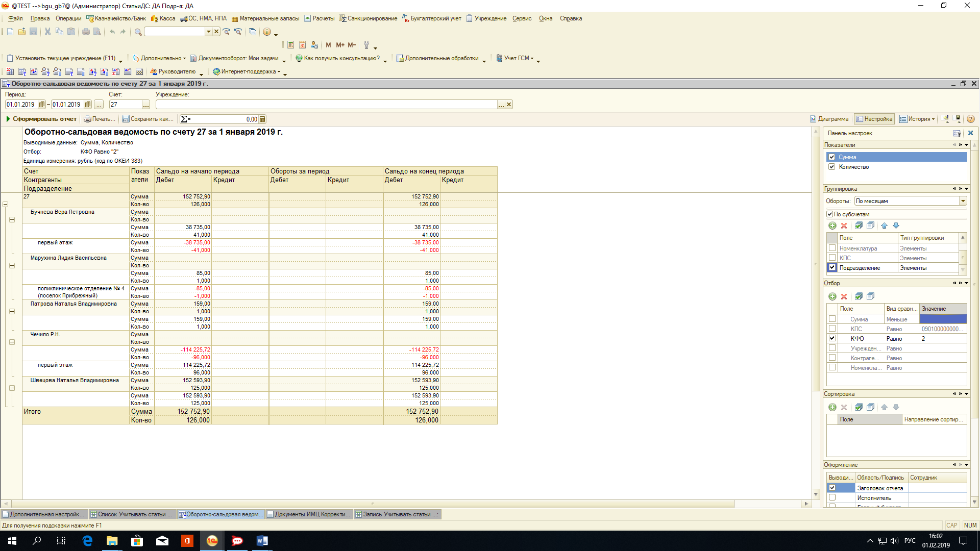Image resolution: width=980 pixels, height=551 pixels.
Task: Click the Сформировать отчет button
Action: [x=41, y=119]
